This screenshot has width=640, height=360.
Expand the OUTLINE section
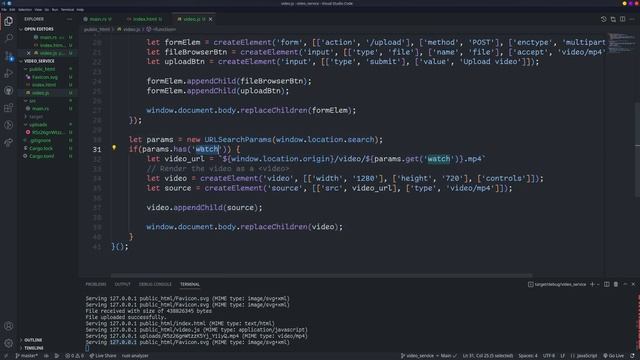coord(33,340)
